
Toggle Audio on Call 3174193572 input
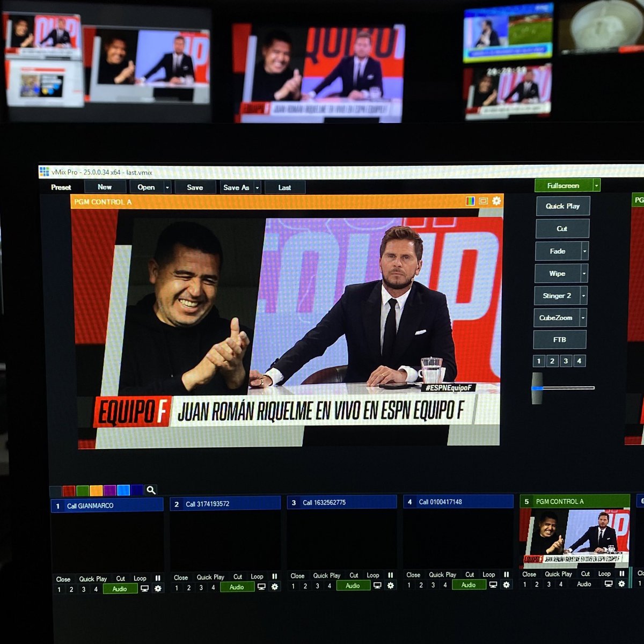coord(237,587)
